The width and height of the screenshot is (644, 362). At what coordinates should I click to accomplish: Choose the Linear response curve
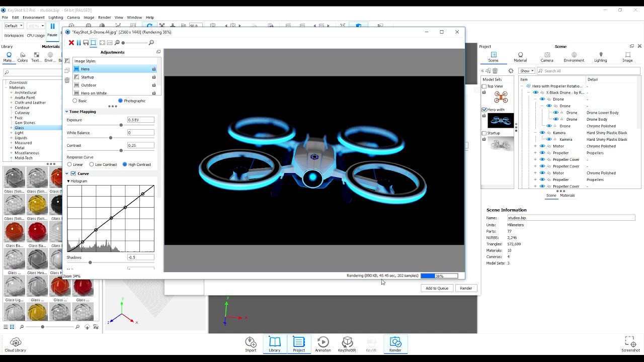[x=69, y=164]
